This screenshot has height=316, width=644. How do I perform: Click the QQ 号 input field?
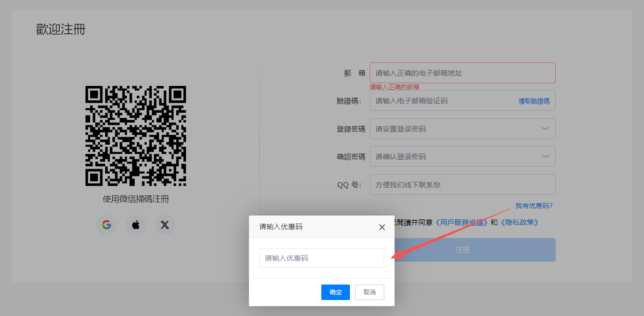pos(463,185)
